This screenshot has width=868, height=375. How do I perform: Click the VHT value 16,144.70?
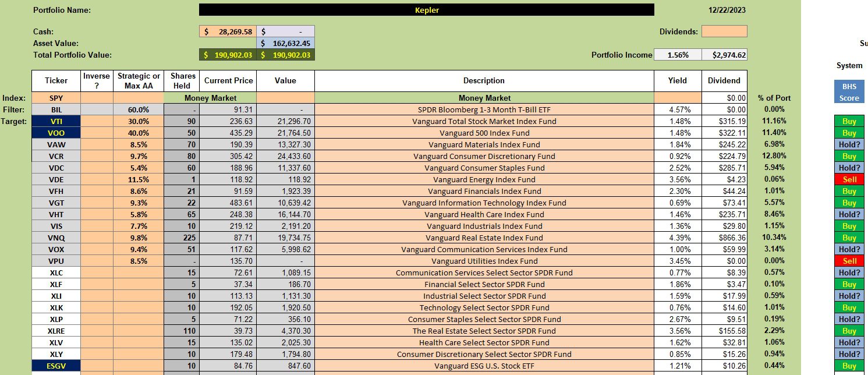[285, 214]
